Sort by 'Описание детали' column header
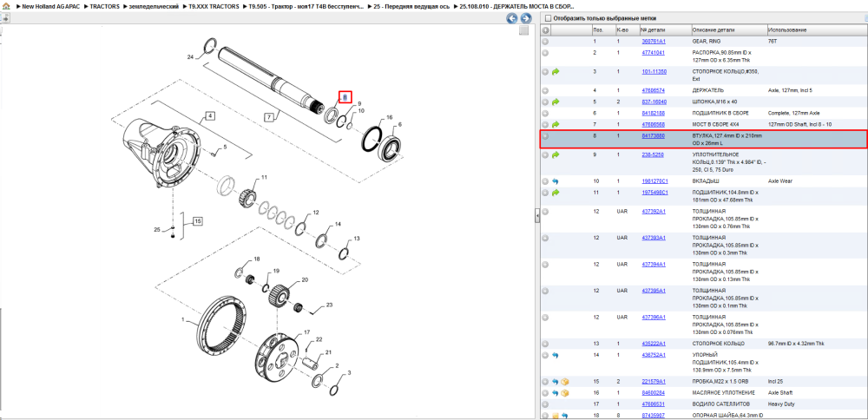The image size is (868, 420). pyautogui.click(x=728, y=30)
